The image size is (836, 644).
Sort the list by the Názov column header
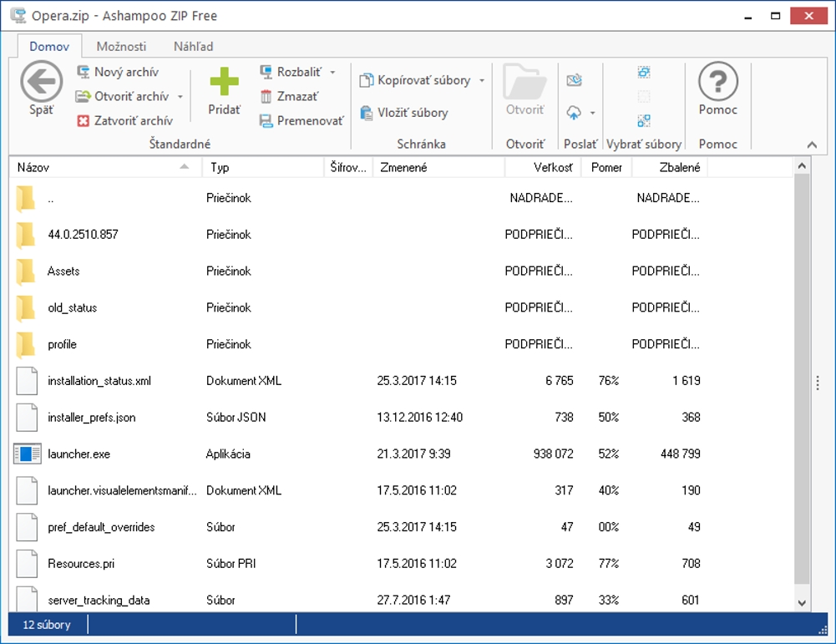[x=100, y=168]
